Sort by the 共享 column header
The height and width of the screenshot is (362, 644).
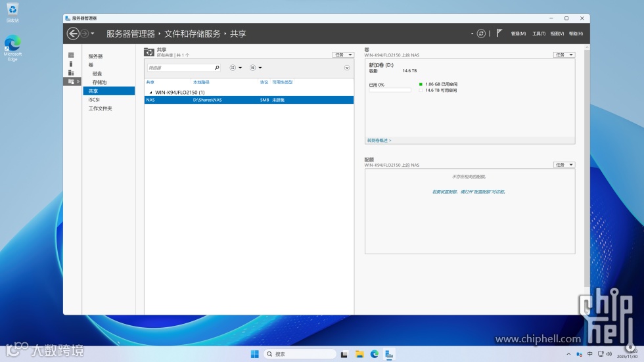(150, 82)
